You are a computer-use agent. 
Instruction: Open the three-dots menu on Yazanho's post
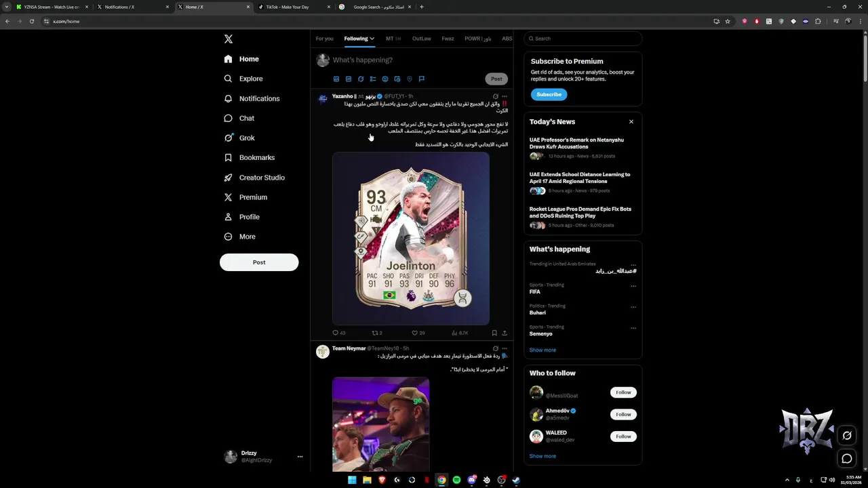click(505, 96)
